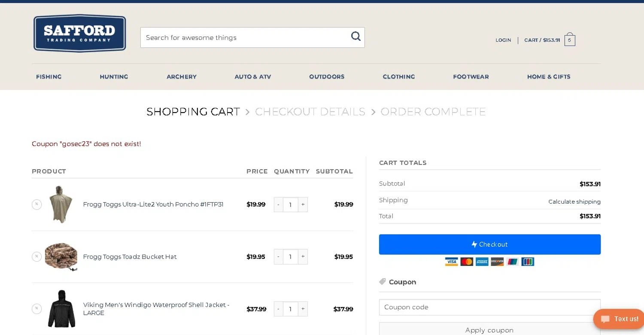644x335 pixels.
Task: Open the Home & Gifts menu
Action: click(549, 77)
